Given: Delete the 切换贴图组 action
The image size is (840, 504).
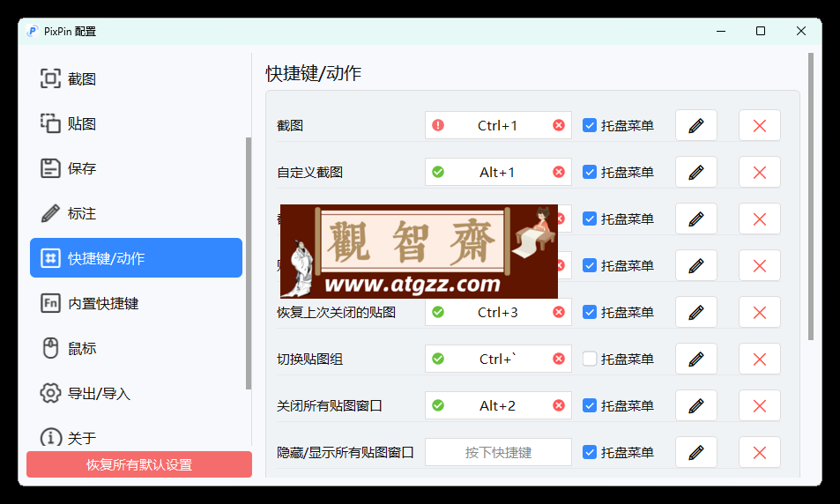Looking at the screenshot, I should click(x=760, y=359).
